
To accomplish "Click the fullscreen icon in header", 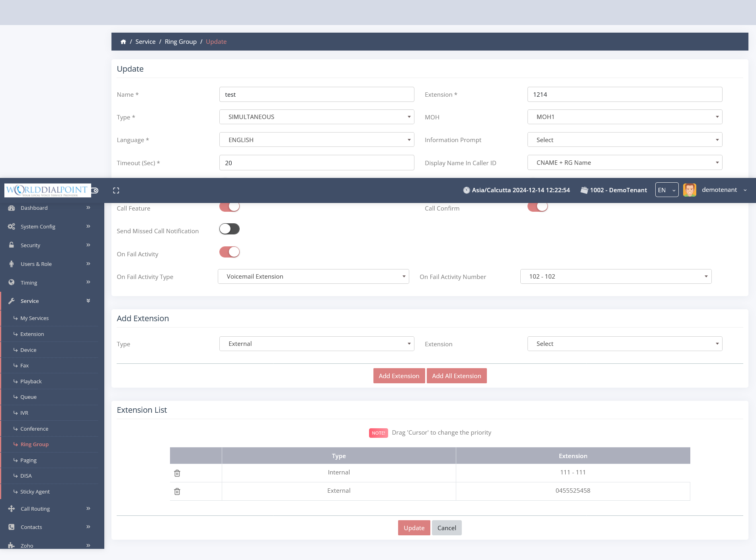I will [x=116, y=191].
